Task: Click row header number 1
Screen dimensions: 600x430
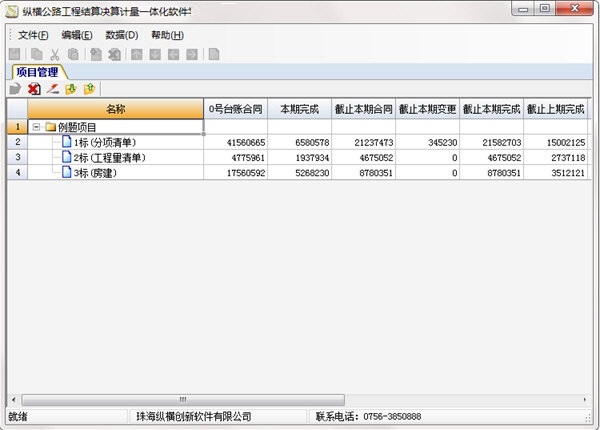Action: pyautogui.click(x=17, y=127)
